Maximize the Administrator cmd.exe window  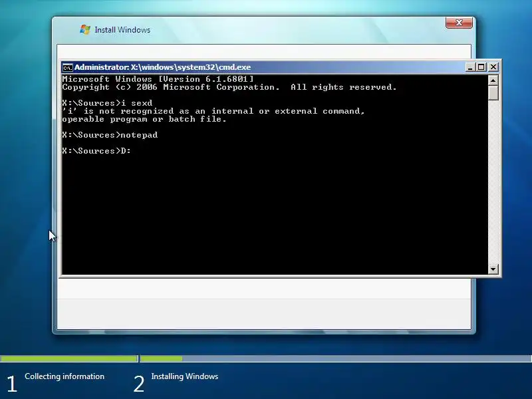(x=481, y=67)
